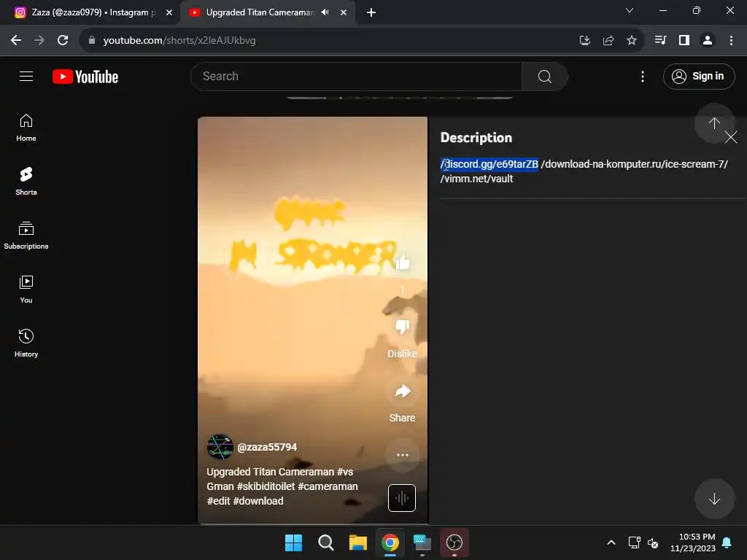Viewport: 747px width, 560px height.
Task: Toggle the Chrome side panel
Action: pyautogui.click(x=684, y=41)
